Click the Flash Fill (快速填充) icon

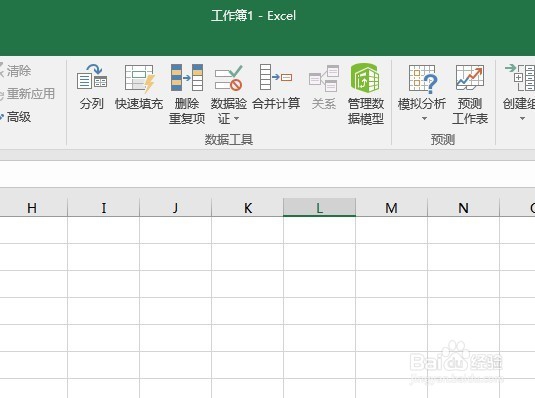139,78
